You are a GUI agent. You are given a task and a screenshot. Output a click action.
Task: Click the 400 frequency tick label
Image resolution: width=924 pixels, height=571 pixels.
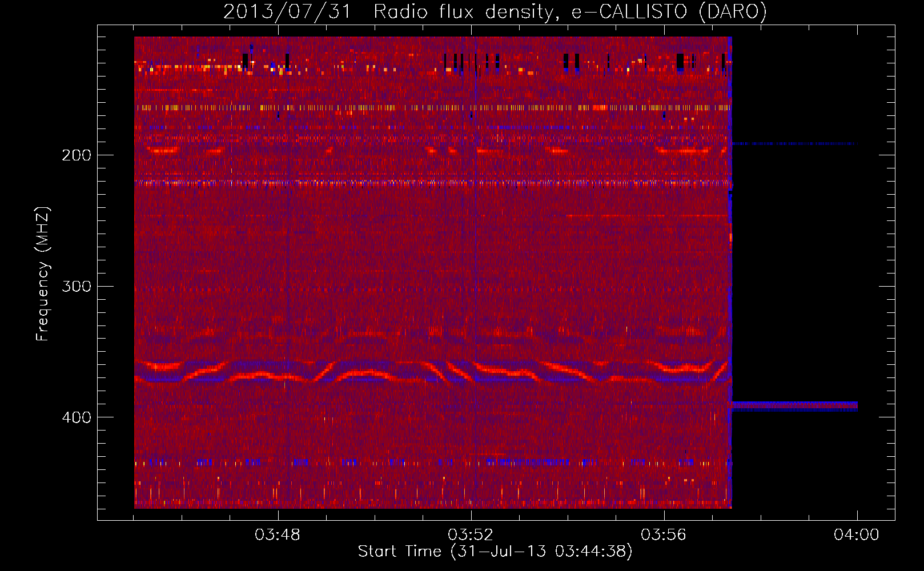click(77, 417)
